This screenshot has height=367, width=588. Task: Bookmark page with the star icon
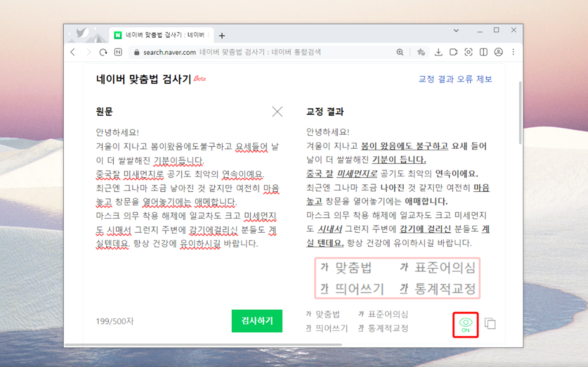click(421, 52)
